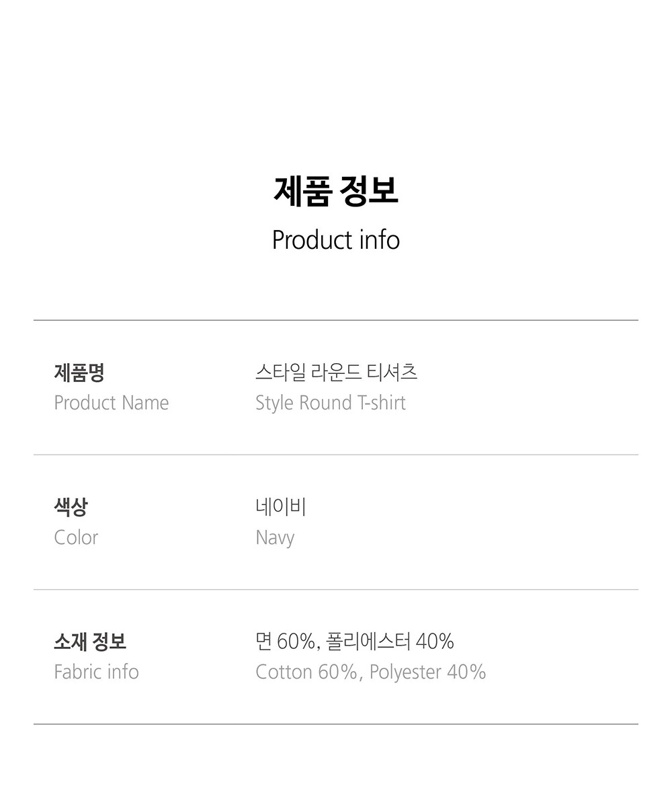Image resolution: width=672 pixels, height=811 pixels.
Task: Select the "Polyester 40%" text
Action: pyautogui.click(x=427, y=672)
